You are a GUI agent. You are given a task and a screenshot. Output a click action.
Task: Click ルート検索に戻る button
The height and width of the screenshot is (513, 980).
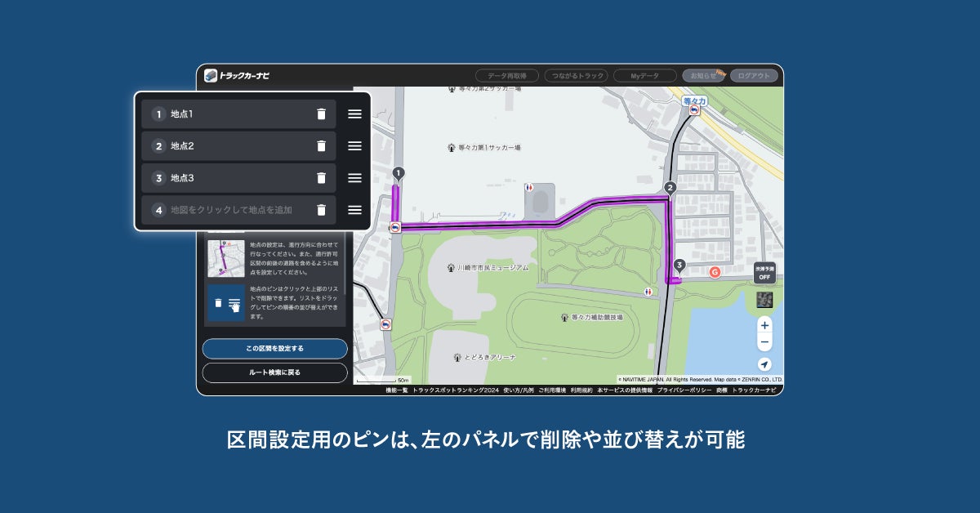pos(275,372)
